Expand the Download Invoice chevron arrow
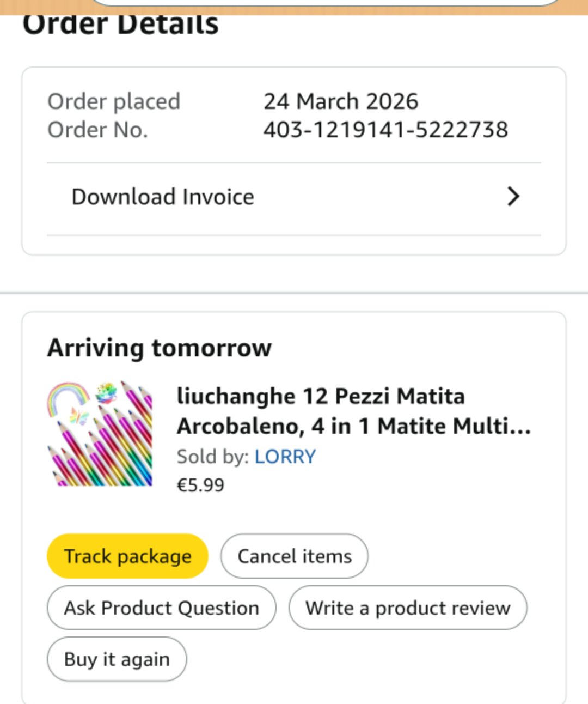 [513, 197]
